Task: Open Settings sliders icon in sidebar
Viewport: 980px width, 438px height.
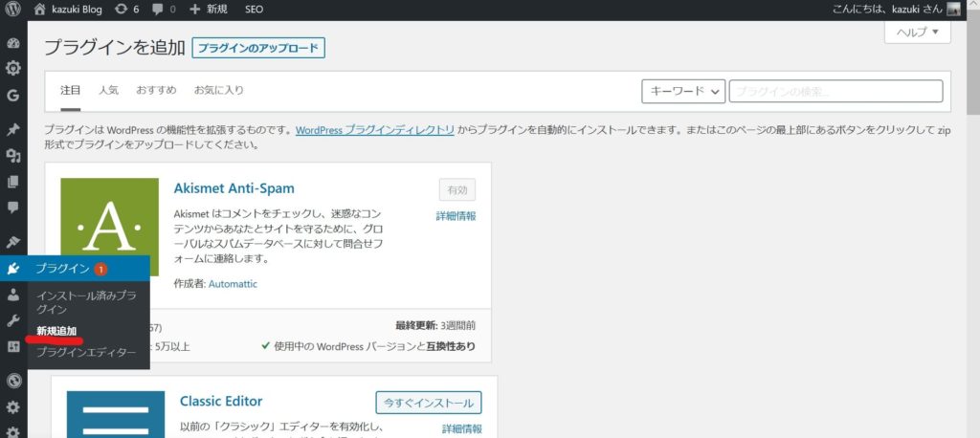Action: tap(13, 346)
